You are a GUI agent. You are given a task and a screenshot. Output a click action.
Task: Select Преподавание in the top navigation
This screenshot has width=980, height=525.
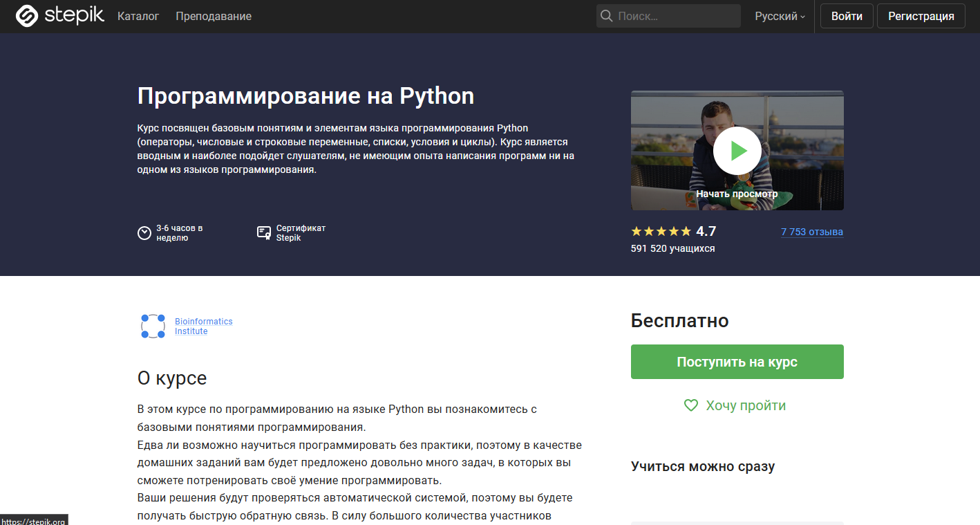point(213,15)
